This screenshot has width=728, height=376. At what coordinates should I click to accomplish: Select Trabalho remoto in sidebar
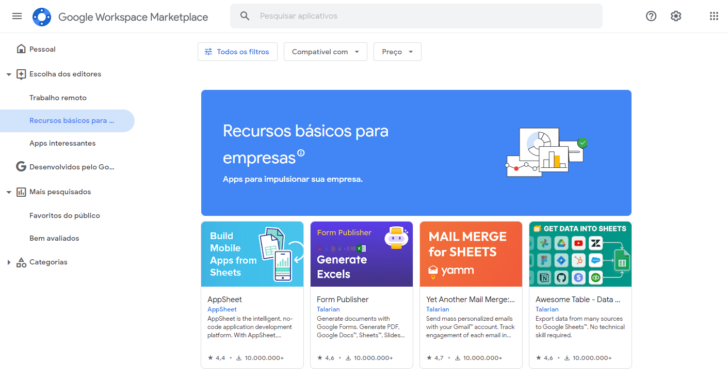click(58, 98)
